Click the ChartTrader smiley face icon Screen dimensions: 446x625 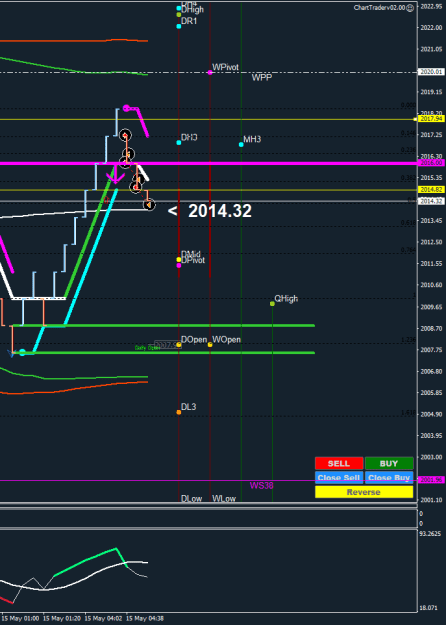coord(410,8)
